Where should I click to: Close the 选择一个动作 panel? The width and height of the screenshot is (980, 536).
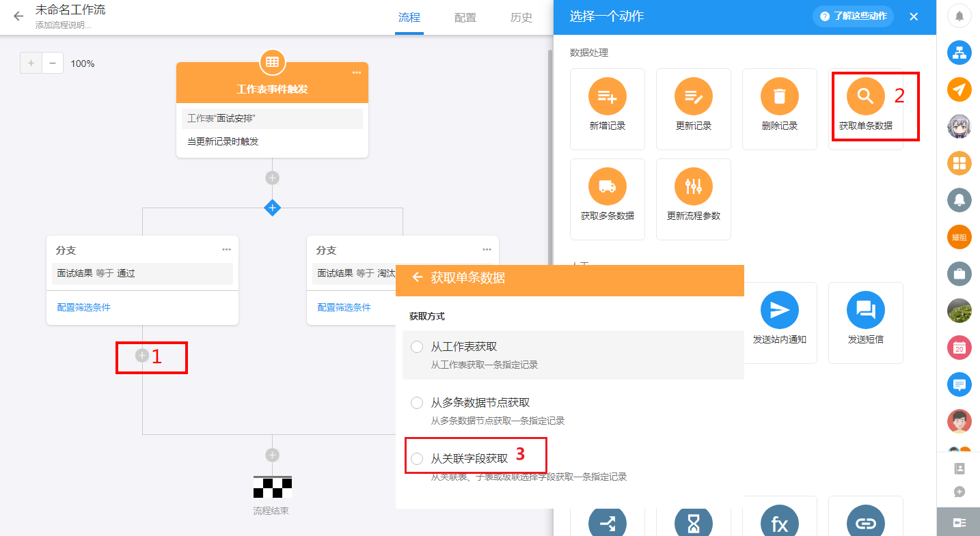(914, 16)
